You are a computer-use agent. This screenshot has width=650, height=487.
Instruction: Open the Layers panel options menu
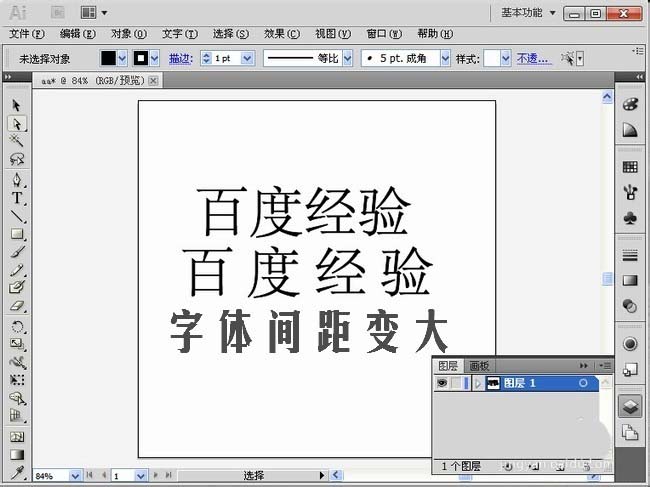[605, 366]
